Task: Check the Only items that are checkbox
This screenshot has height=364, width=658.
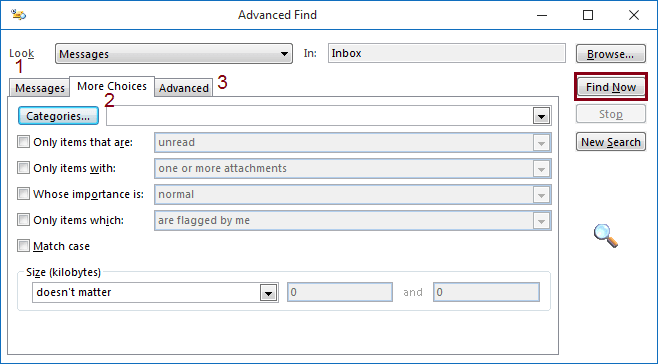Action: pyautogui.click(x=24, y=142)
